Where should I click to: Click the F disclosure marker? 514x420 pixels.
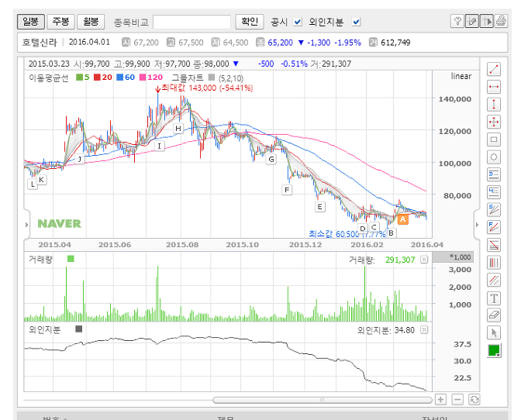pyautogui.click(x=287, y=190)
